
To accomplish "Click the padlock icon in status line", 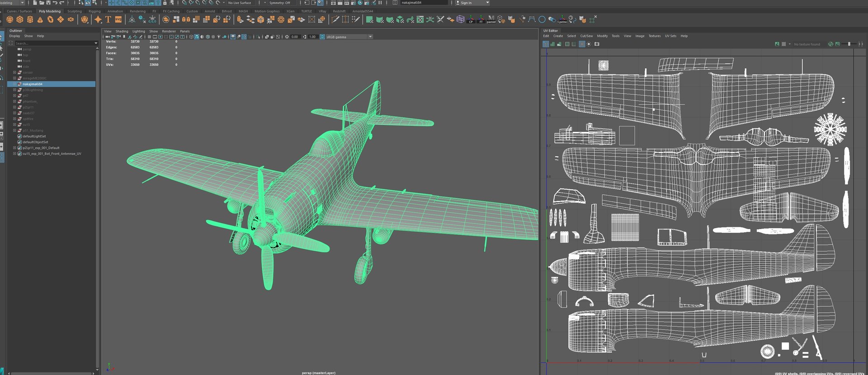I will [x=165, y=3].
